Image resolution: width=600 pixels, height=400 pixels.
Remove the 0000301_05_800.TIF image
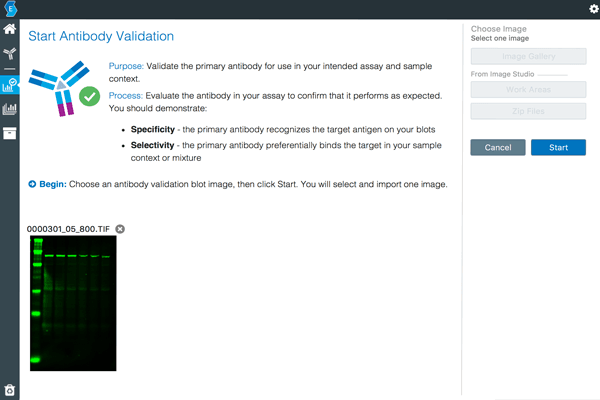point(121,229)
